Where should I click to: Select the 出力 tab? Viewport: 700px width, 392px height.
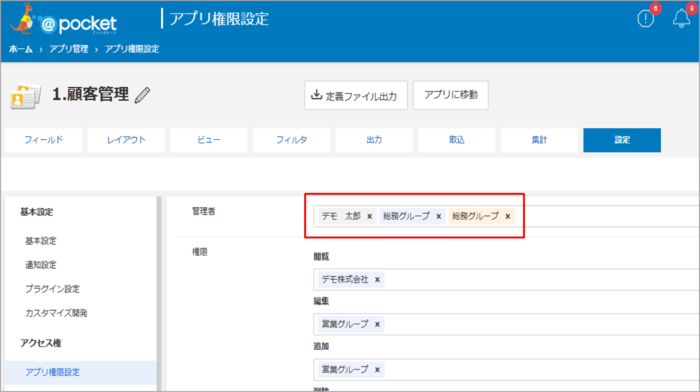coord(374,140)
